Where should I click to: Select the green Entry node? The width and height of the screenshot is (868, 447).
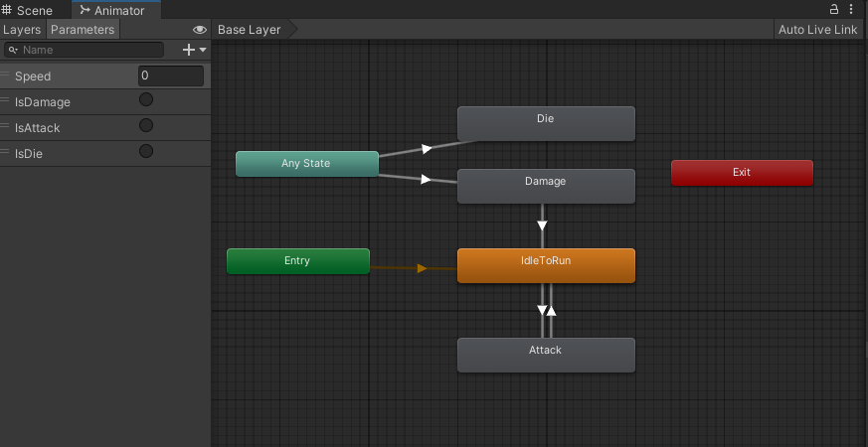(x=298, y=261)
